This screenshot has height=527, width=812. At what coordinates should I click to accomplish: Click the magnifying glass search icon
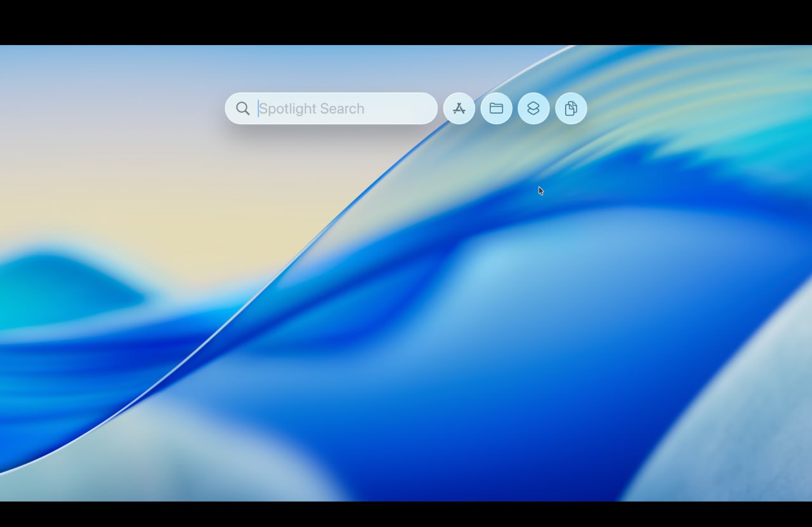click(x=242, y=108)
